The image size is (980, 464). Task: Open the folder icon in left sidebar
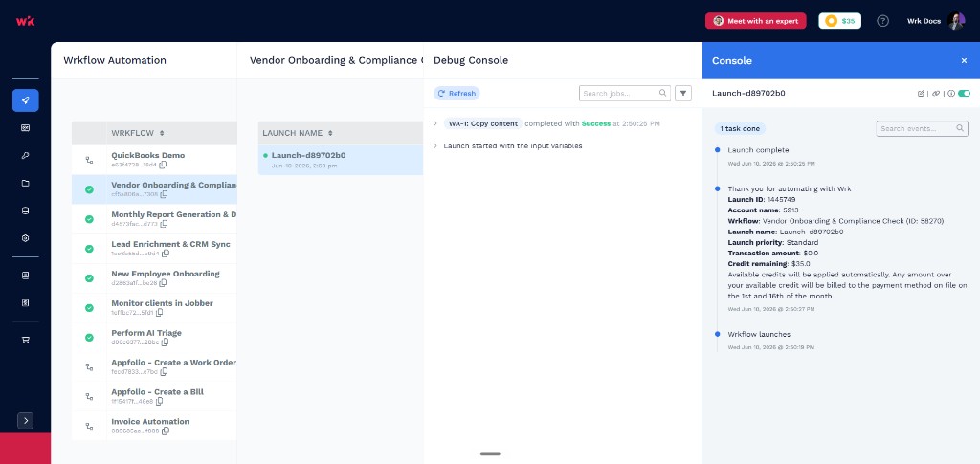click(x=26, y=183)
